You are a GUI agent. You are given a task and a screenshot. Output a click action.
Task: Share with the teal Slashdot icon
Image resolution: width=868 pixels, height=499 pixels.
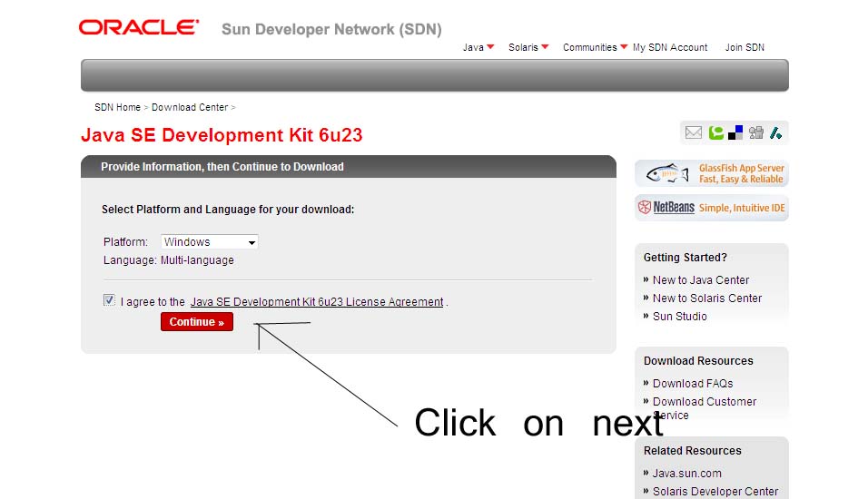tap(775, 132)
